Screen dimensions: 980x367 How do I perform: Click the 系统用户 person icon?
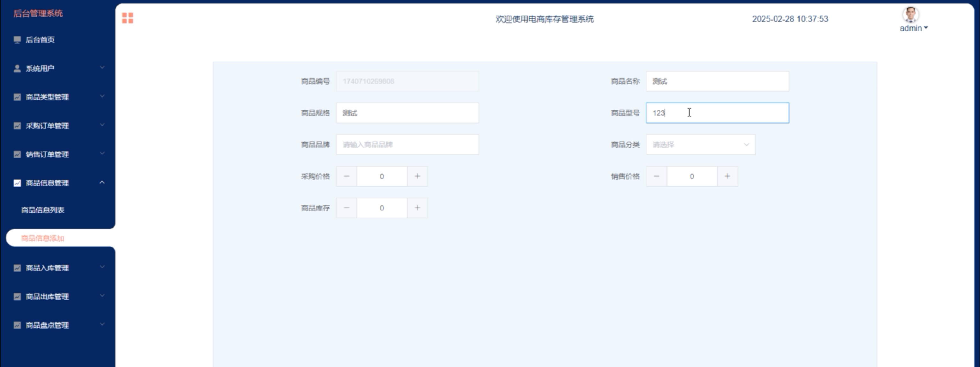17,69
